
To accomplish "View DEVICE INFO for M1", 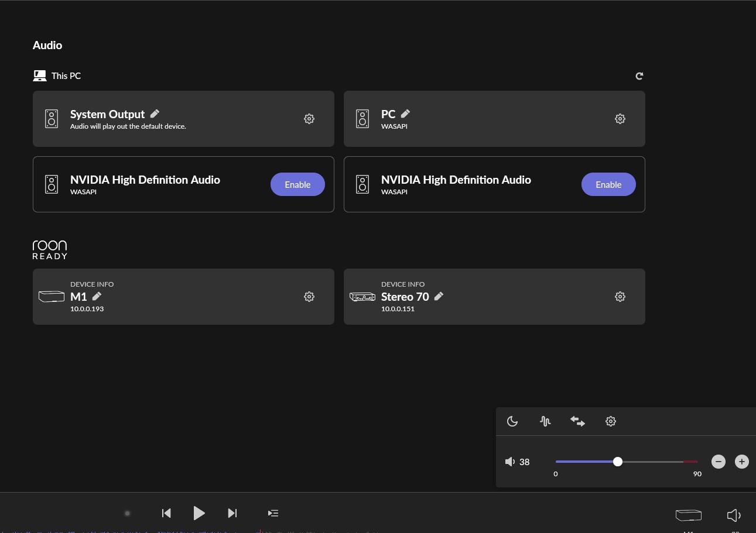I will [92, 284].
